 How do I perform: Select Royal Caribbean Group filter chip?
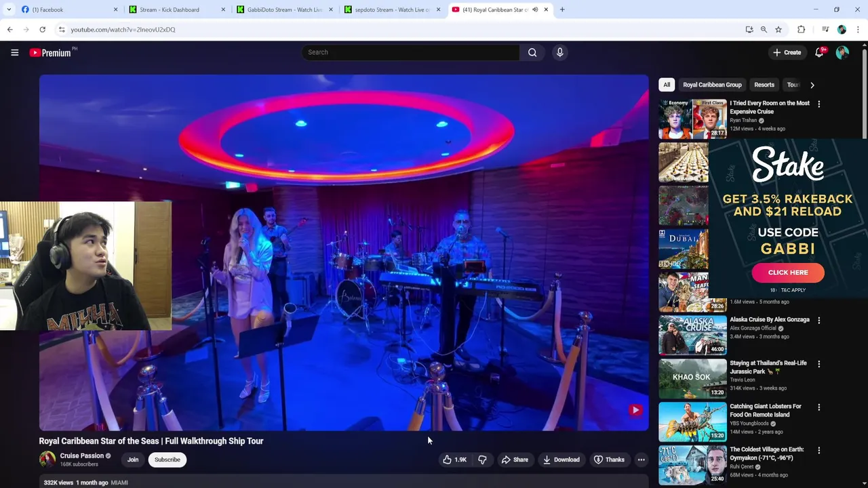click(x=712, y=85)
